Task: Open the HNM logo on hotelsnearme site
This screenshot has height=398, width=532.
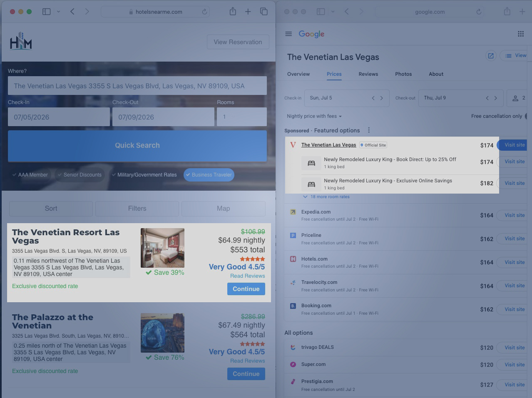Action: (x=21, y=41)
